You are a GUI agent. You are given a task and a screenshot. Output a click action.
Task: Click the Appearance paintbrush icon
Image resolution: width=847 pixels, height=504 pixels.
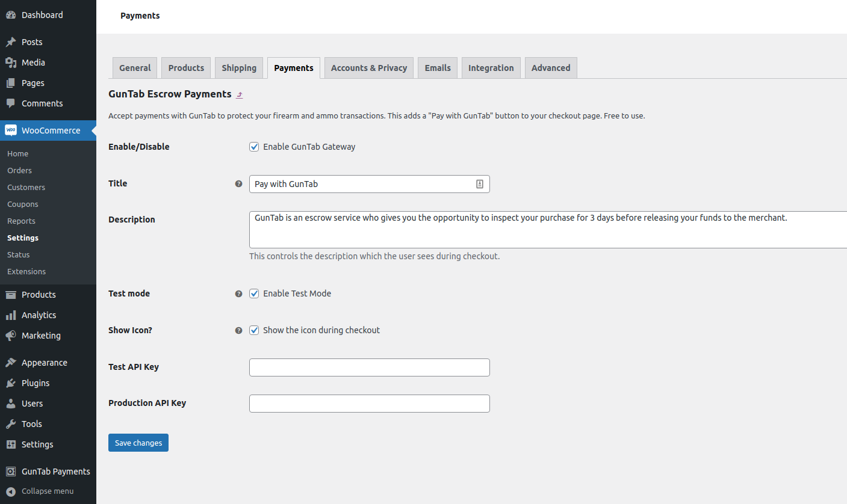(11, 363)
